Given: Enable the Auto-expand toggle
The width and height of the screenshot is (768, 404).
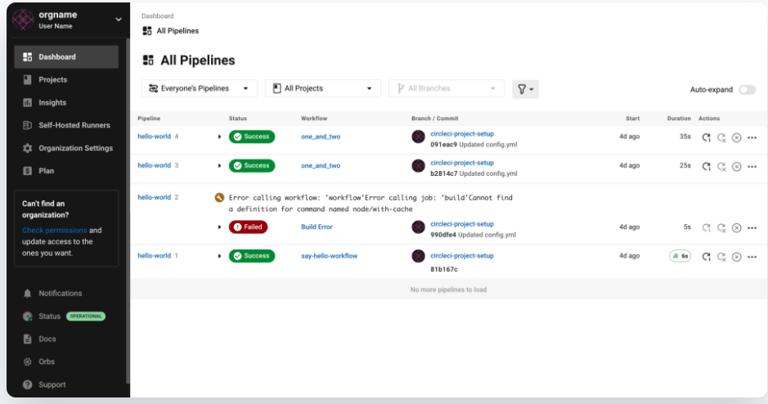Looking at the screenshot, I should coord(746,89).
